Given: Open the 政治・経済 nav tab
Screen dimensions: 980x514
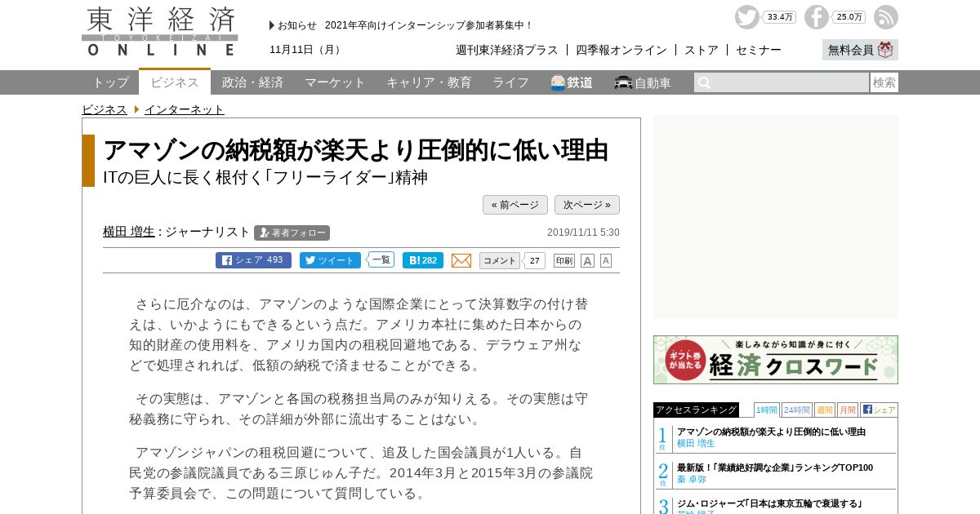Looking at the screenshot, I should 252,82.
